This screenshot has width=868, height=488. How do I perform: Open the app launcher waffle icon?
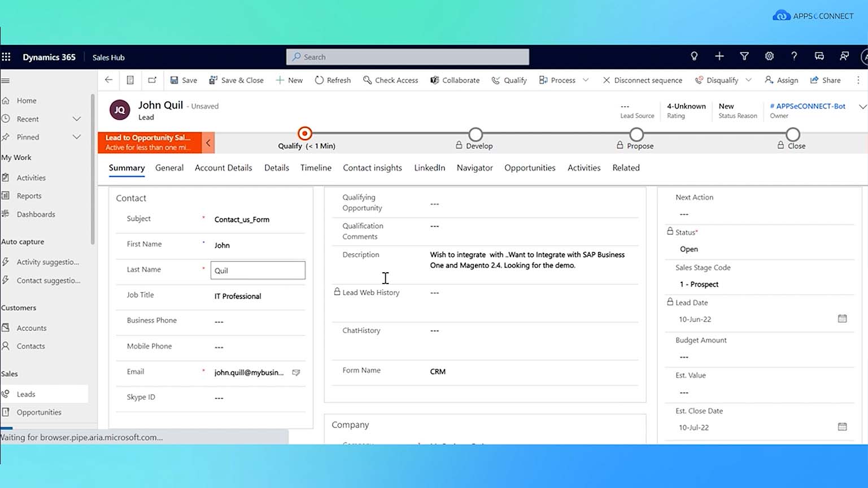coord(6,57)
